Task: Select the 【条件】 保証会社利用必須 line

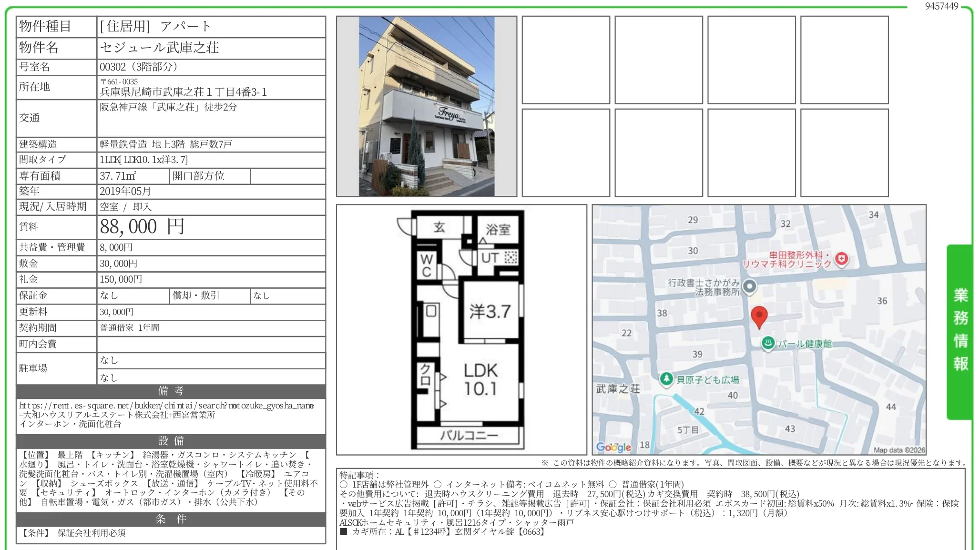Action: click(72, 533)
